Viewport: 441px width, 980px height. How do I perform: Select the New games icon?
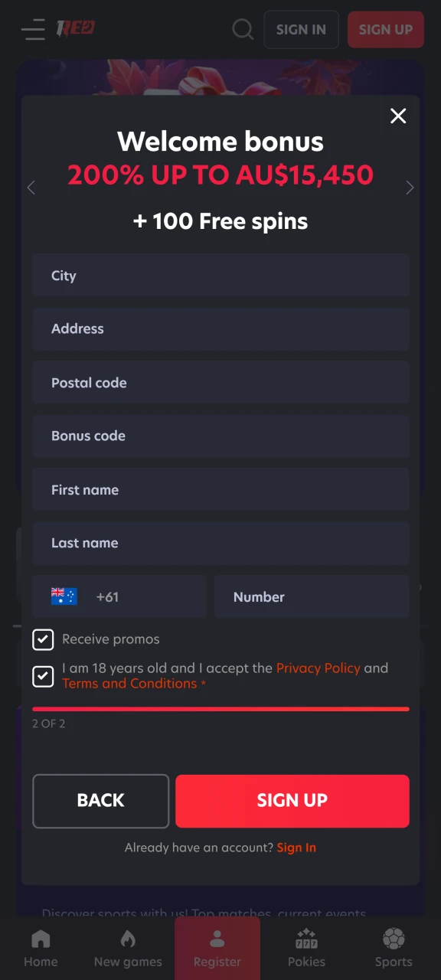[127, 938]
